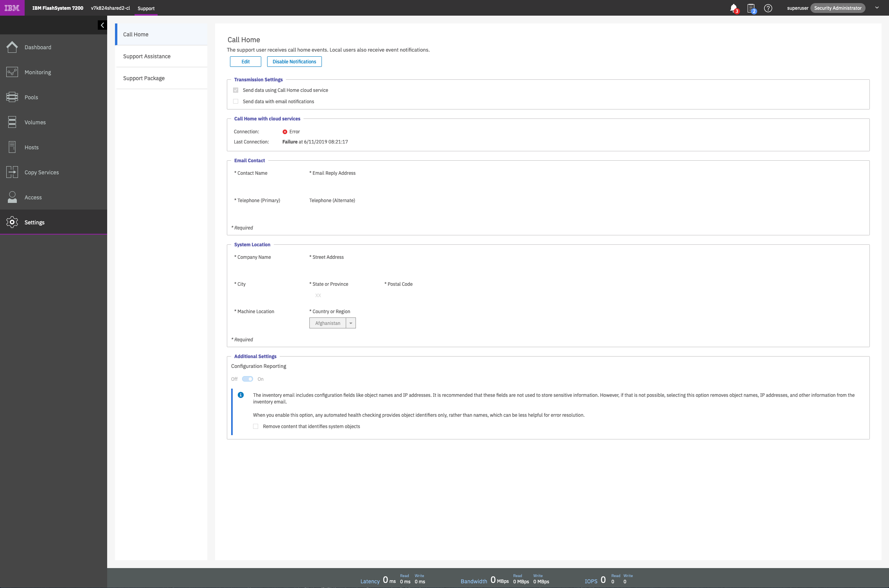Select Dashboard in the navigation menu
889x588 pixels.
tap(54, 47)
